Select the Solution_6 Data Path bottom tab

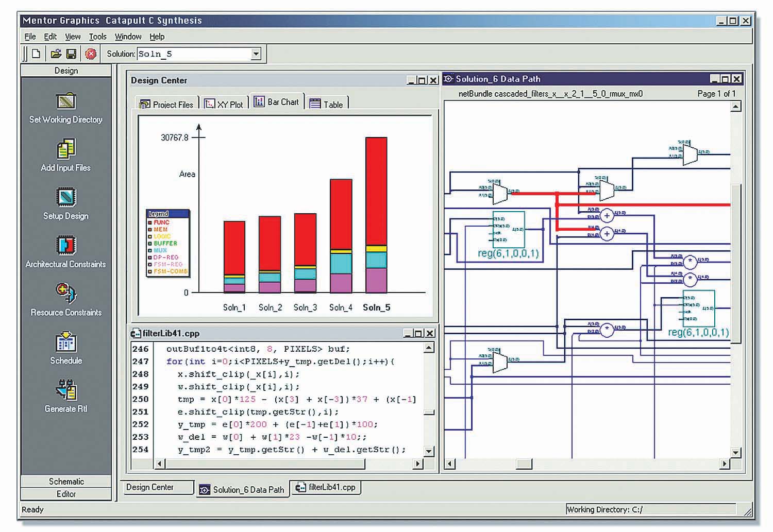click(x=242, y=489)
